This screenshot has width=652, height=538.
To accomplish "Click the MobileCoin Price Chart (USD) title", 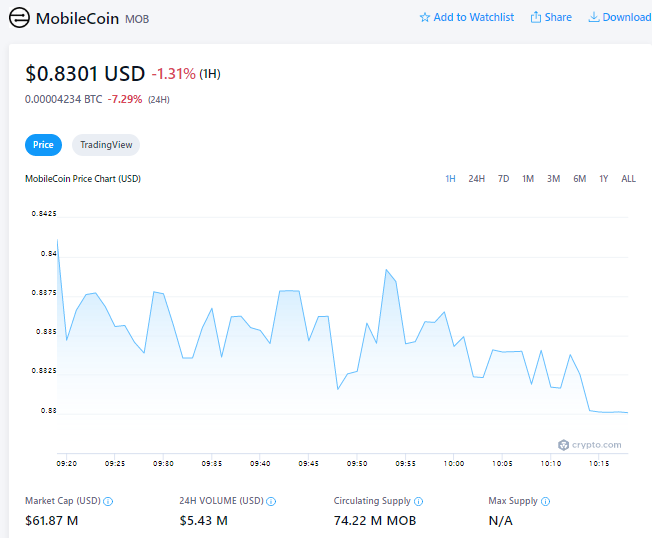I will (83, 179).
